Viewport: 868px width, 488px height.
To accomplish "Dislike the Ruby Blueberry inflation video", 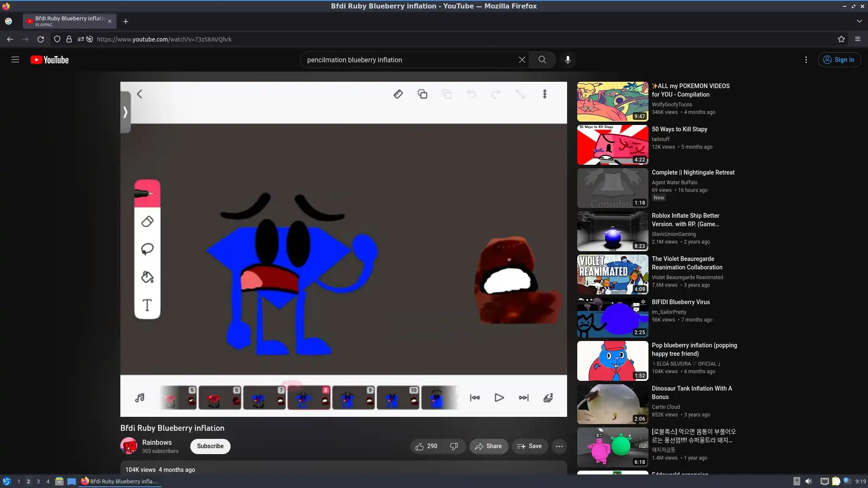I will coord(454,446).
